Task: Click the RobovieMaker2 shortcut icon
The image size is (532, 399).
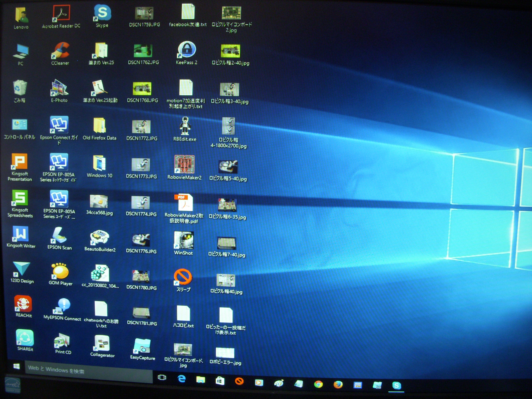Action: coord(184,164)
